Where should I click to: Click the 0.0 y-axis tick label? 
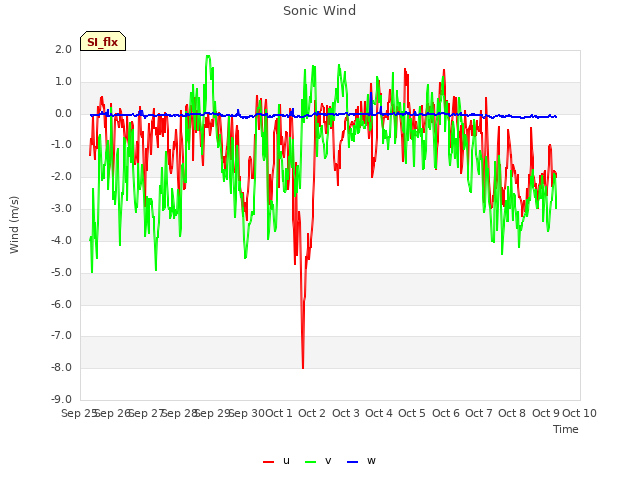pyautogui.click(x=63, y=113)
